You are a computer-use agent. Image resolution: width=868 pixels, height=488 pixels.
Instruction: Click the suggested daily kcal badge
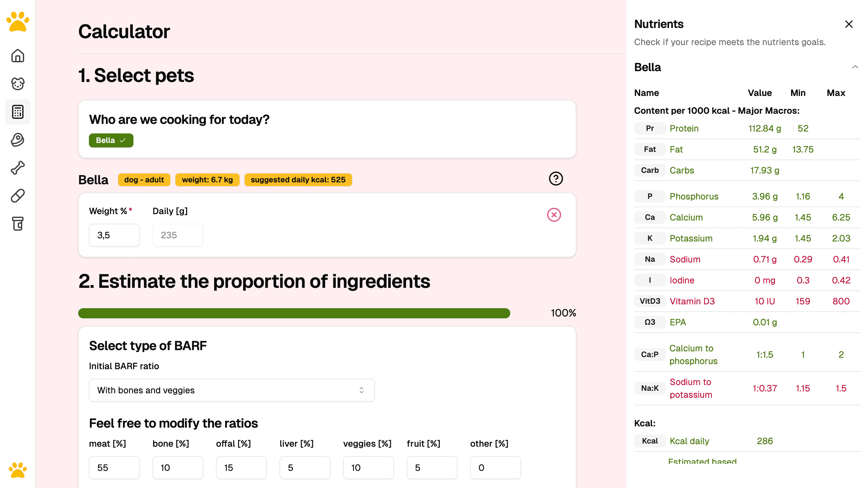(298, 180)
